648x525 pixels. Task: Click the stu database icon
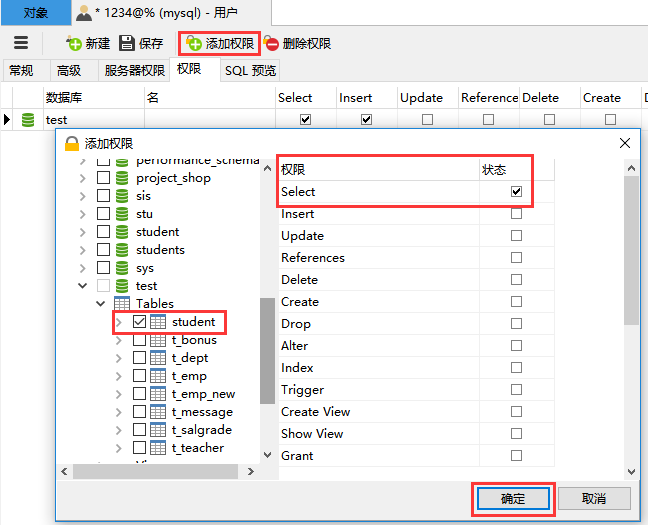[122, 214]
